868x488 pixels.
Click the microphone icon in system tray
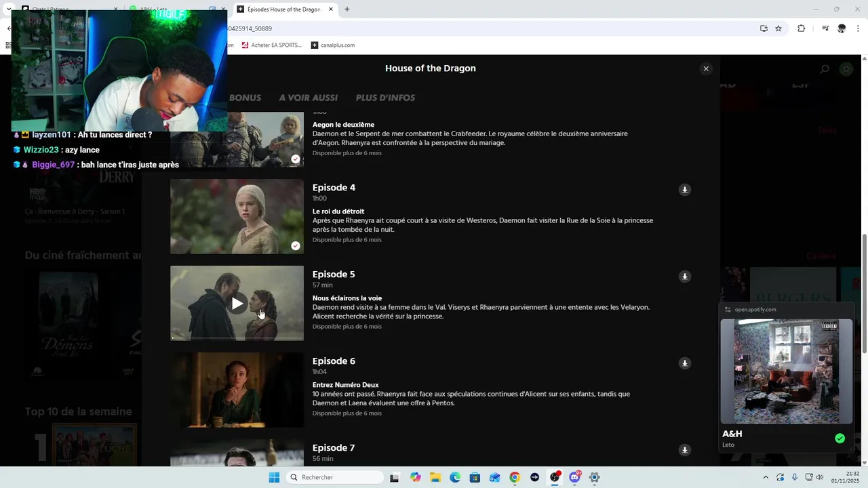[x=795, y=477]
